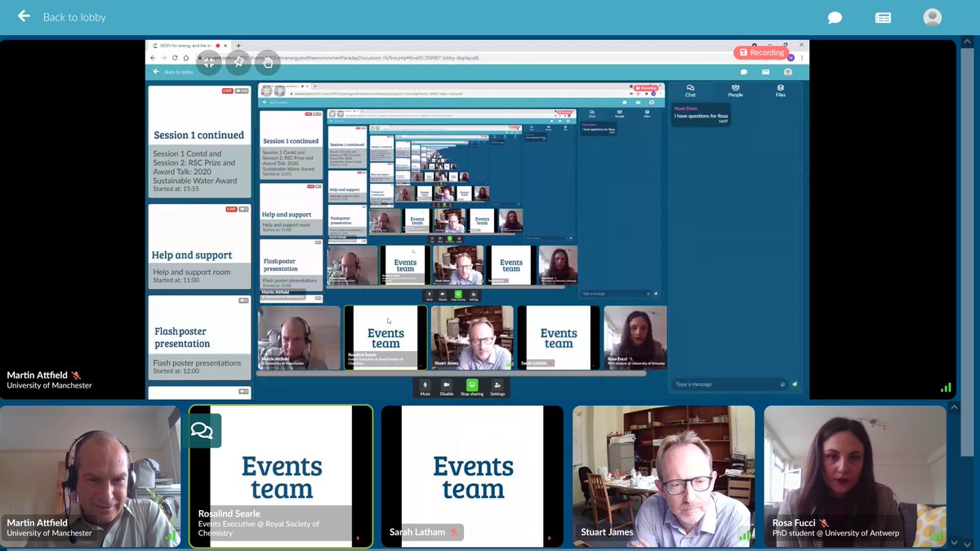This screenshot has height=551, width=980.
Task: Click Stuart James's video inside the shared screen
Action: click(x=472, y=338)
